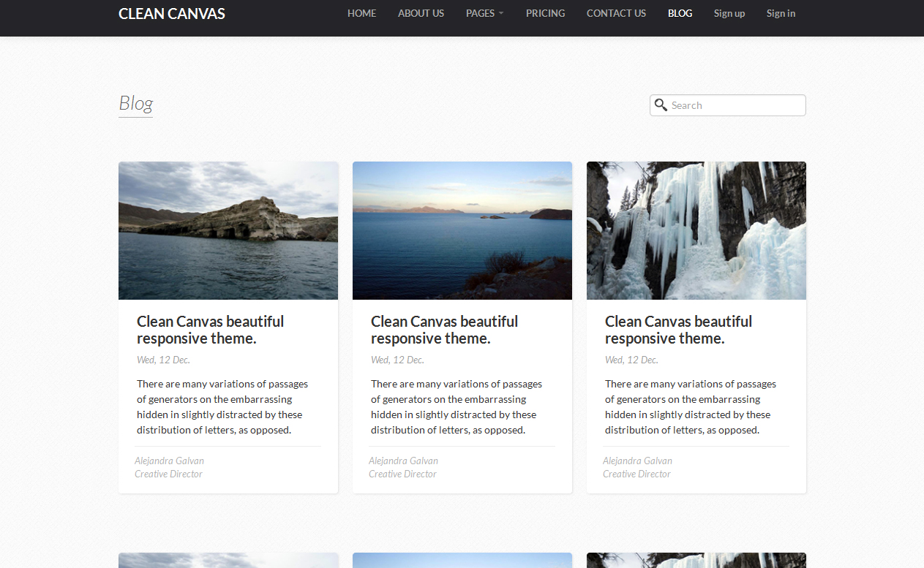The height and width of the screenshot is (568, 924).
Task: Click the third post's title
Action: coord(678,330)
